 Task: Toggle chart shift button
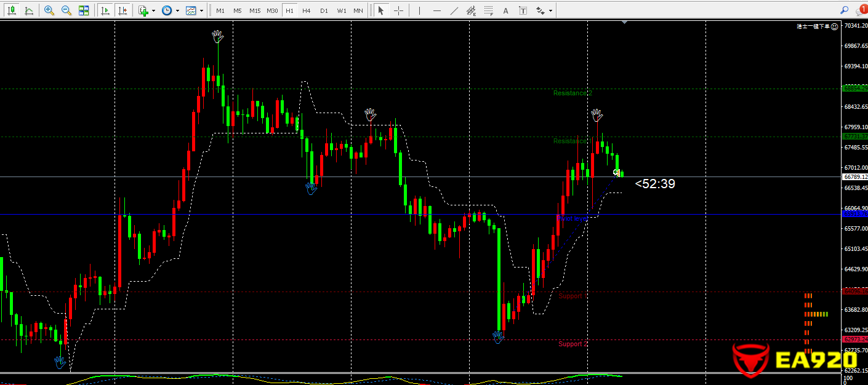click(x=123, y=10)
